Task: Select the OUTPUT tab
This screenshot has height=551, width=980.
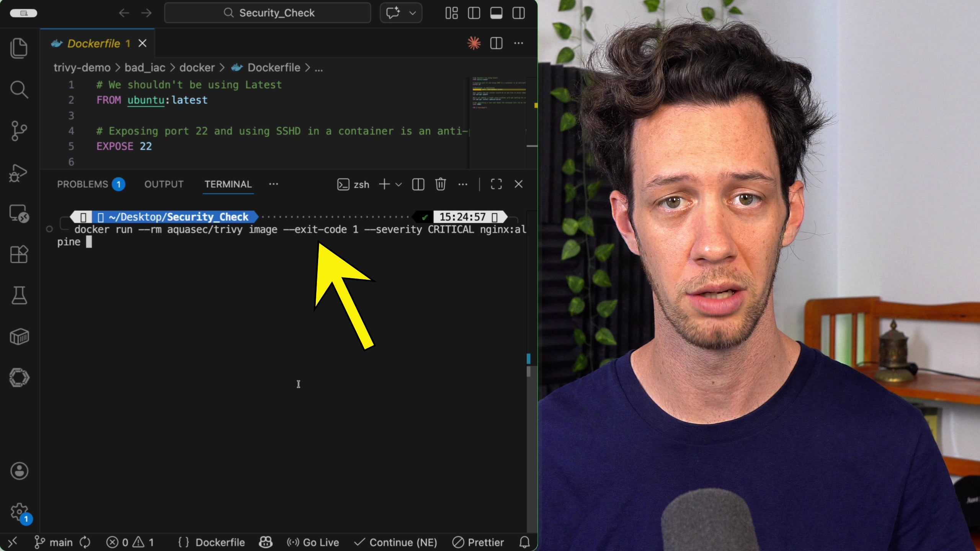Action: 164,184
